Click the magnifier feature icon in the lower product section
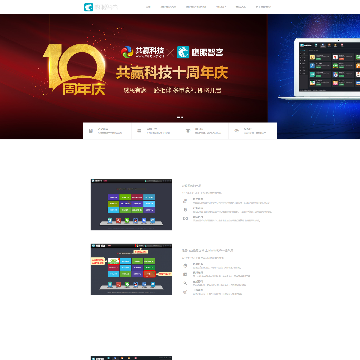 185,283
